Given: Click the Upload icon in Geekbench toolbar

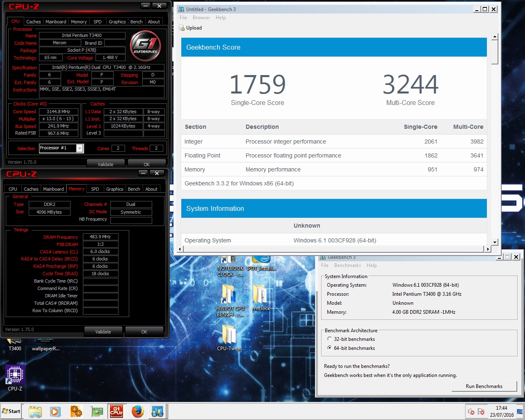Looking at the screenshot, I should 182,28.
